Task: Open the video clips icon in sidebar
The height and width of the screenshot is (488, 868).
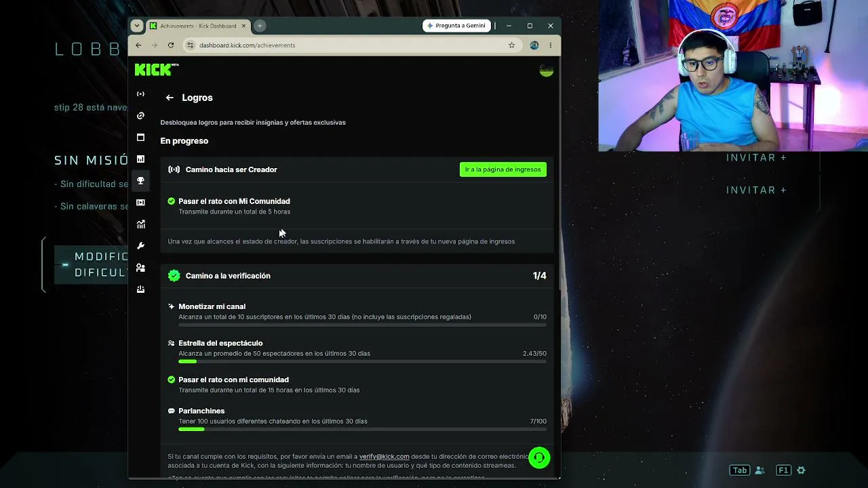Action: (x=140, y=202)
